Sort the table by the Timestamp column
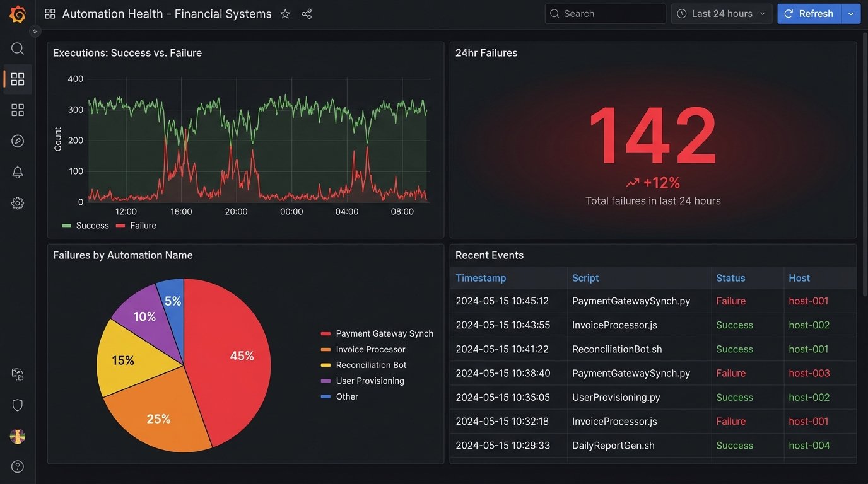Image resolution: width=868 pixels, height=484 pixels. tap(481, 278)
